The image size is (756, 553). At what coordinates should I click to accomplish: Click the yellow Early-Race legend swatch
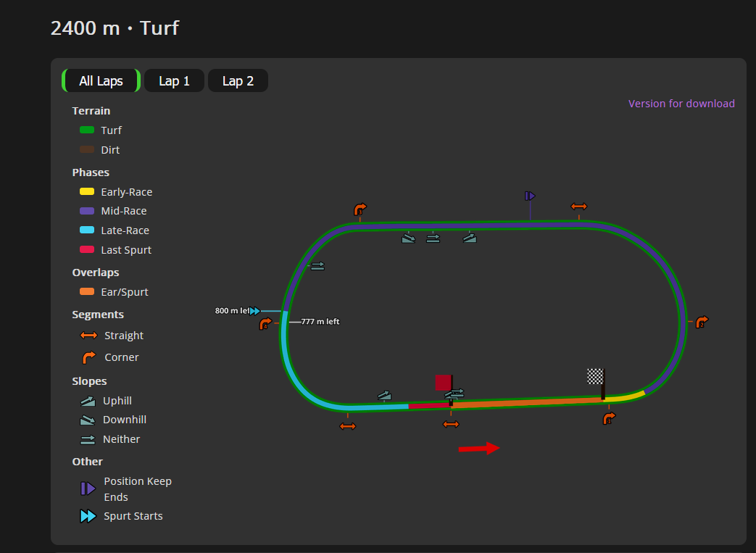(x=87, y=191)
